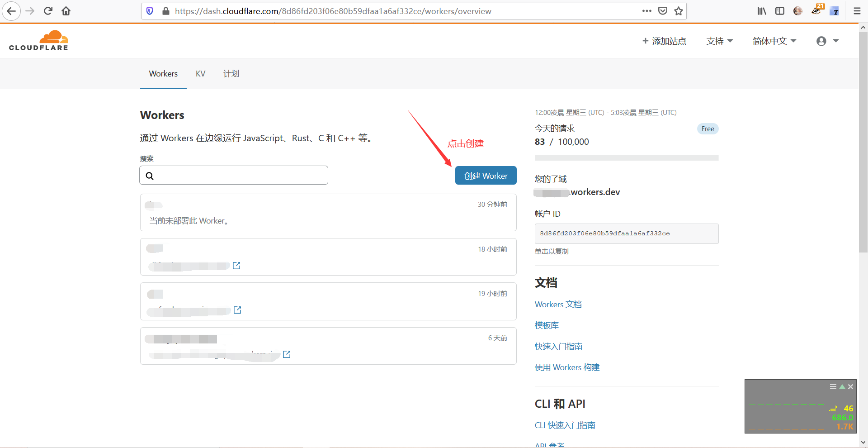The height and width of the screenshot is (448, 868).
Task: Open the 简体中文 language dropdown
Action: pyautogui.click(x=774, y=41)
